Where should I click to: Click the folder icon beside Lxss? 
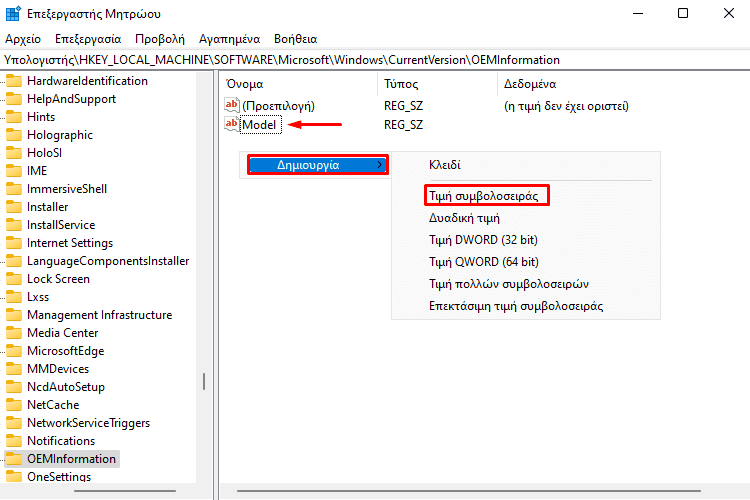click(x=14, y=297)
